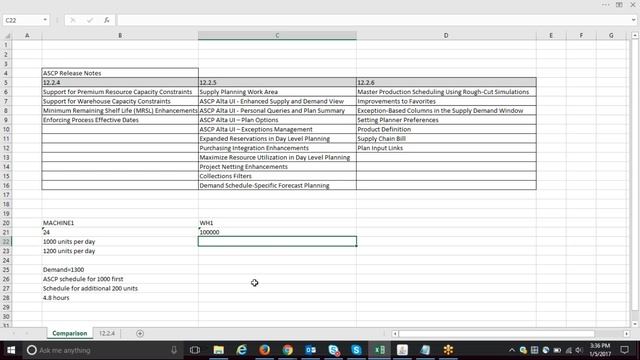The image size is (640, 360).
Task: Switch to the 12.2.4 sheet tab
Action: 107,333
